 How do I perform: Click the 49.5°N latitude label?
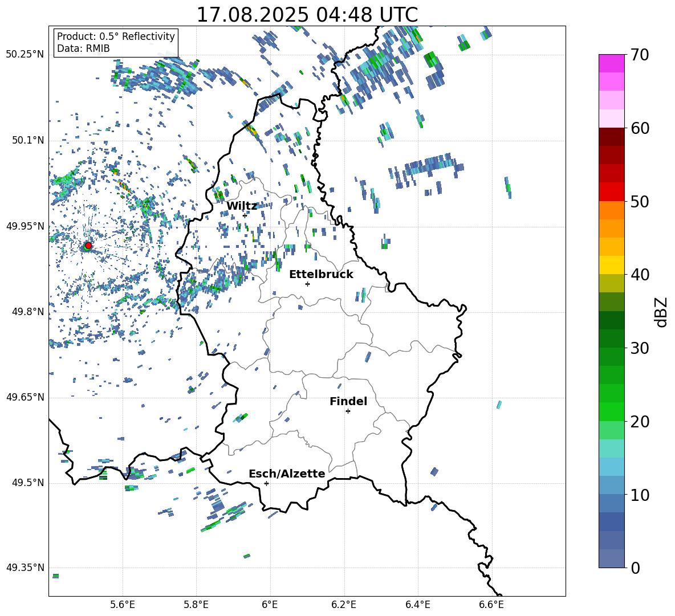[x=28, y=483]
